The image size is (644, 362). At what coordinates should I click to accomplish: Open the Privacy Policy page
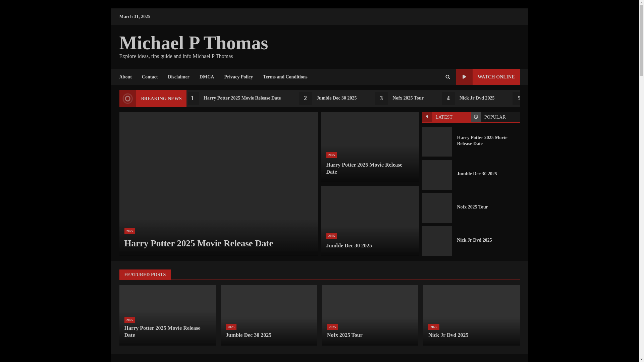238,77
